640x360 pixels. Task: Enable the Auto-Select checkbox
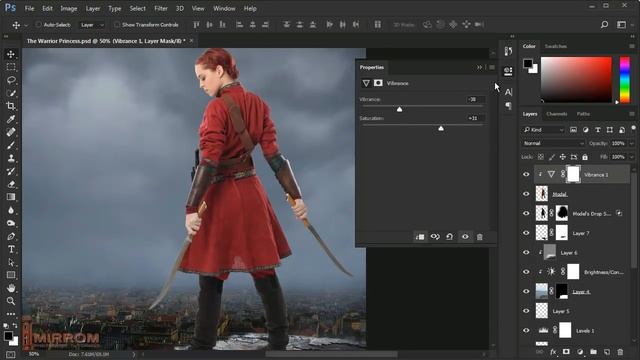point(38,24)
